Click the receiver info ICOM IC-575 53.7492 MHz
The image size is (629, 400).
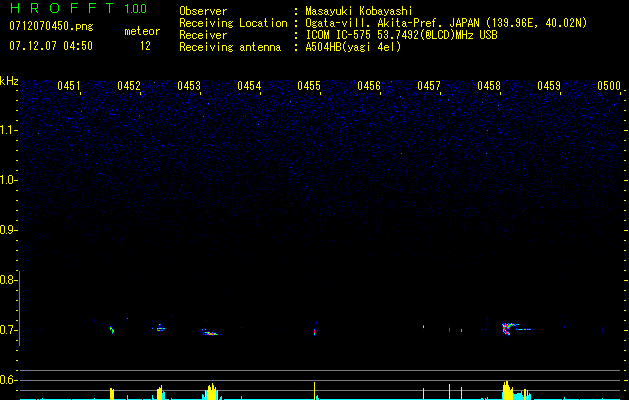coord(401,35)
